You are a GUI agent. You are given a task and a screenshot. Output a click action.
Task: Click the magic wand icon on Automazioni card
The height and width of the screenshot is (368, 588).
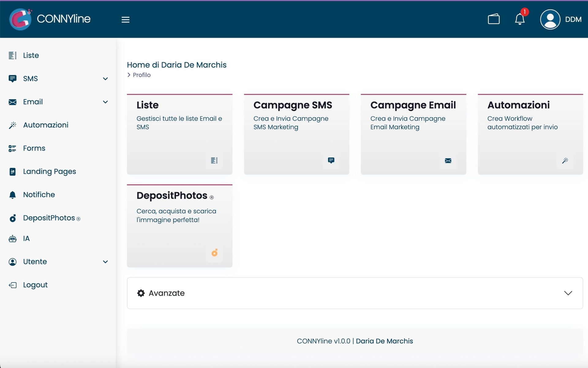pyautogui.click(x=565, y=161)
